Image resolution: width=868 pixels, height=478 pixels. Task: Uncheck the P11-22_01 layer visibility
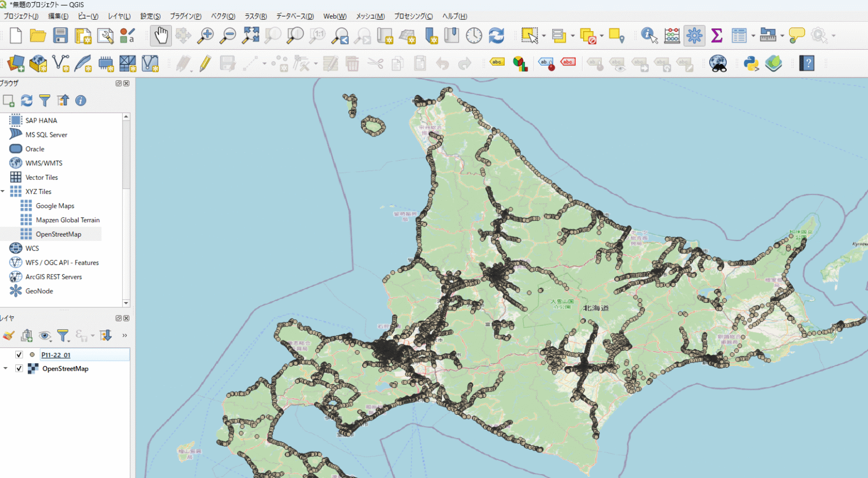click(19, 355)
